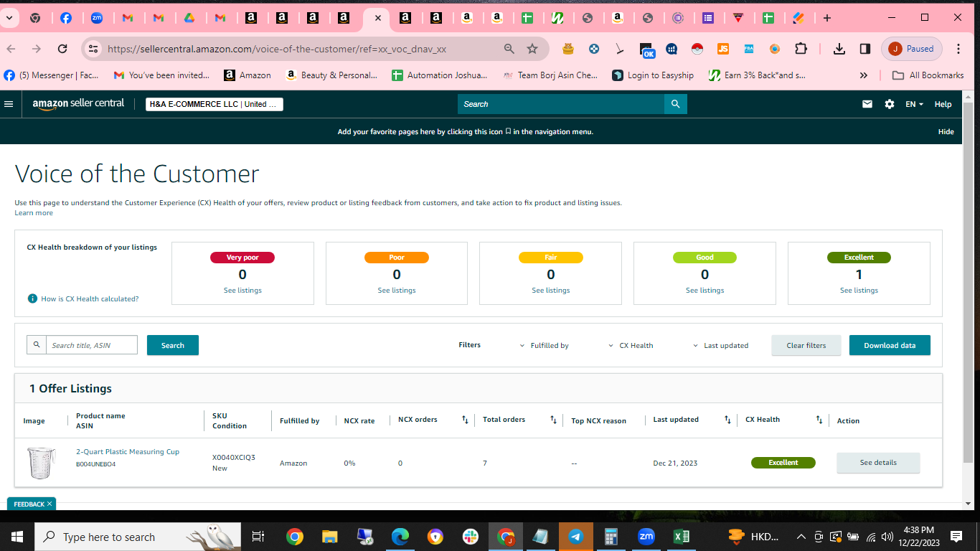This screenshot has width=980, height=551.
Task: Sort the table by Total orders
Action: (553, 420)
